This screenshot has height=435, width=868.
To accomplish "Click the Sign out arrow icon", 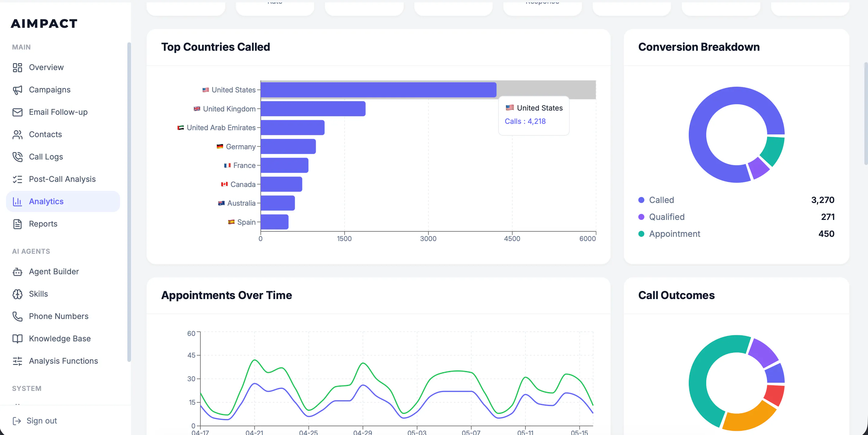I will tap(17, 421).
